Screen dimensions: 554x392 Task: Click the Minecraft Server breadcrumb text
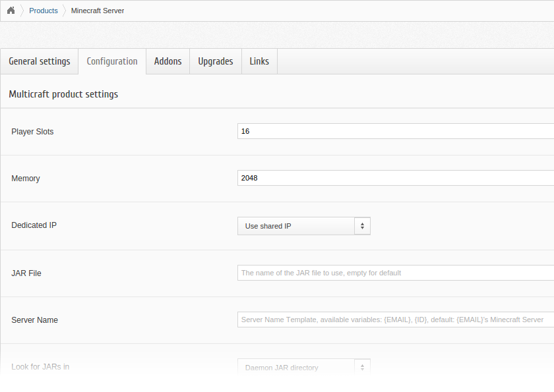[x=98, y=11]
